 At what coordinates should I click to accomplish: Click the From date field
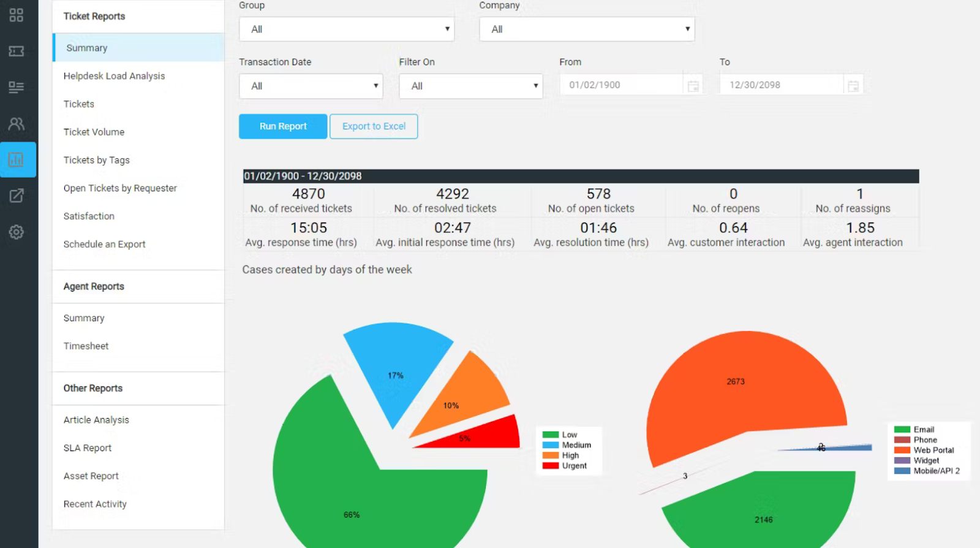coord(621,85)
